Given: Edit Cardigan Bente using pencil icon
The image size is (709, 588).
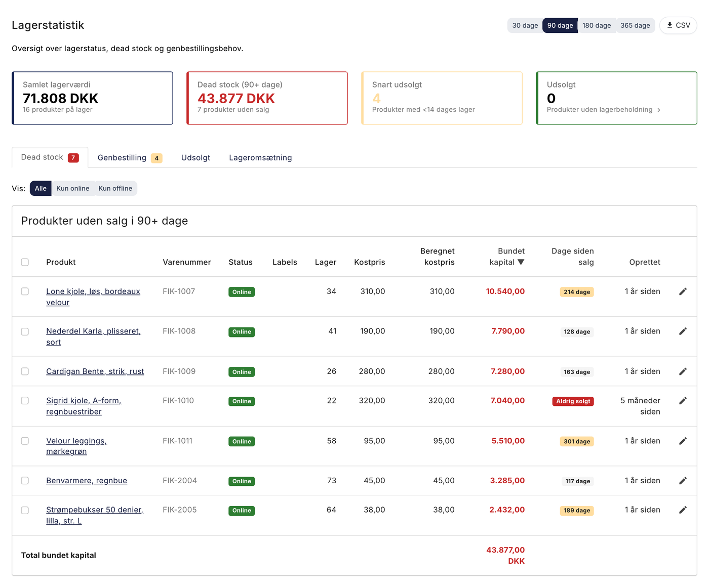Looking at the screenshot, I should [683, 371].
